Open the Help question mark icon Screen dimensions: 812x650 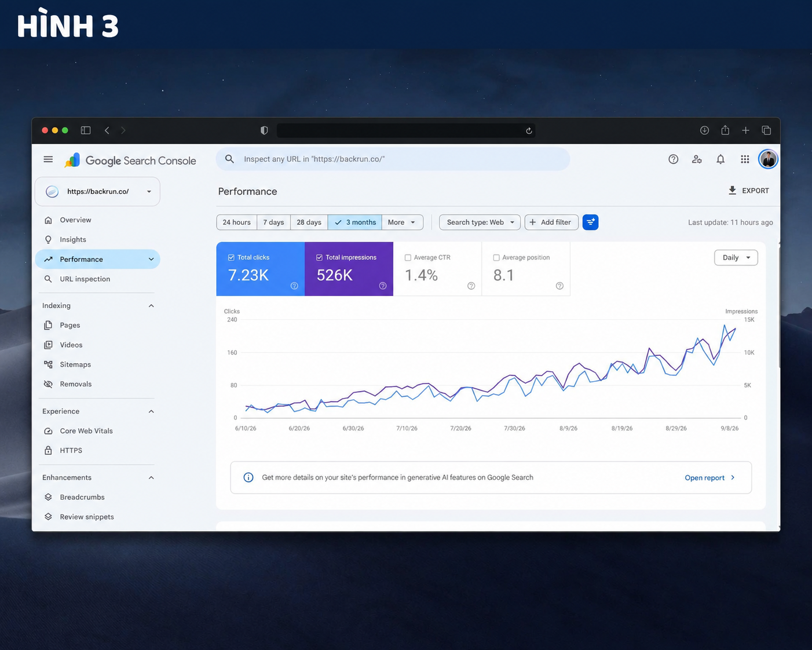(x=673, y=159)
